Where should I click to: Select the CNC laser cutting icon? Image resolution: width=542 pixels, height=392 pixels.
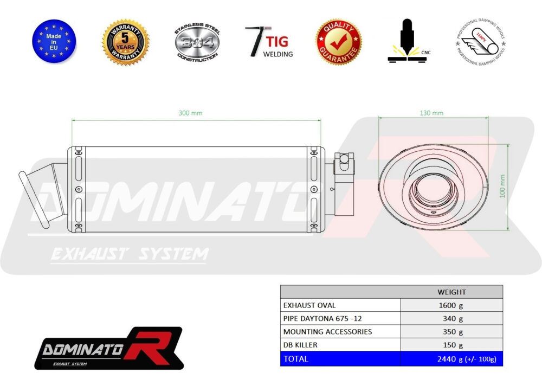pos(407,42)
